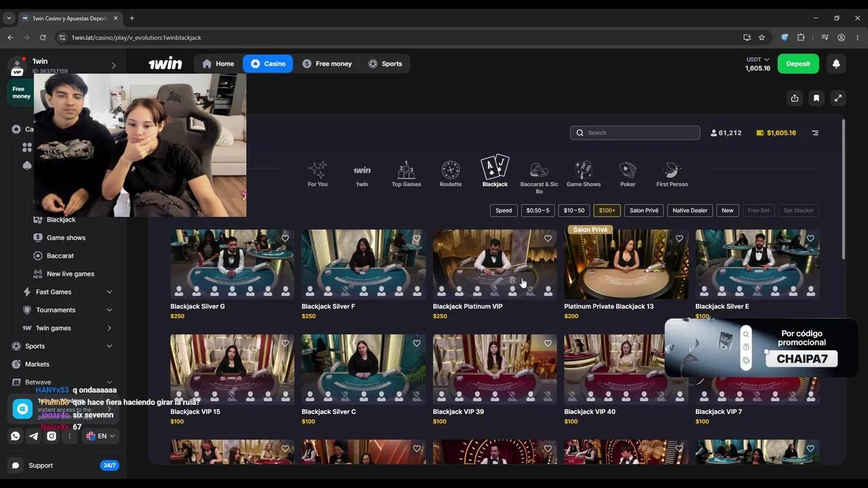Open WhatsApp icon in sidebar footer
Viewport: 868px width, 488px height.
16,436
